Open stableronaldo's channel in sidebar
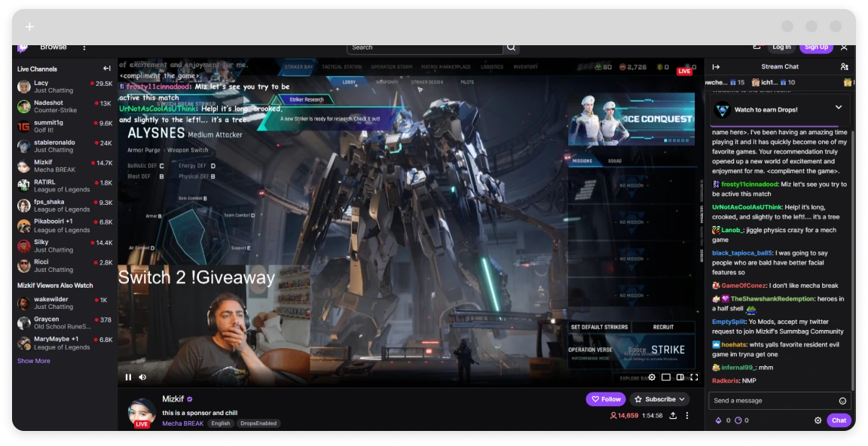Image resolution: width=868 pixels, height=446 pixels. coord(65,146)
